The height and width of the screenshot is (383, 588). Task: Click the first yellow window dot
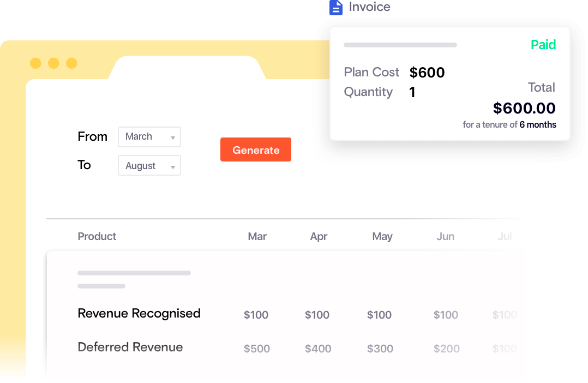pos(36,63)
